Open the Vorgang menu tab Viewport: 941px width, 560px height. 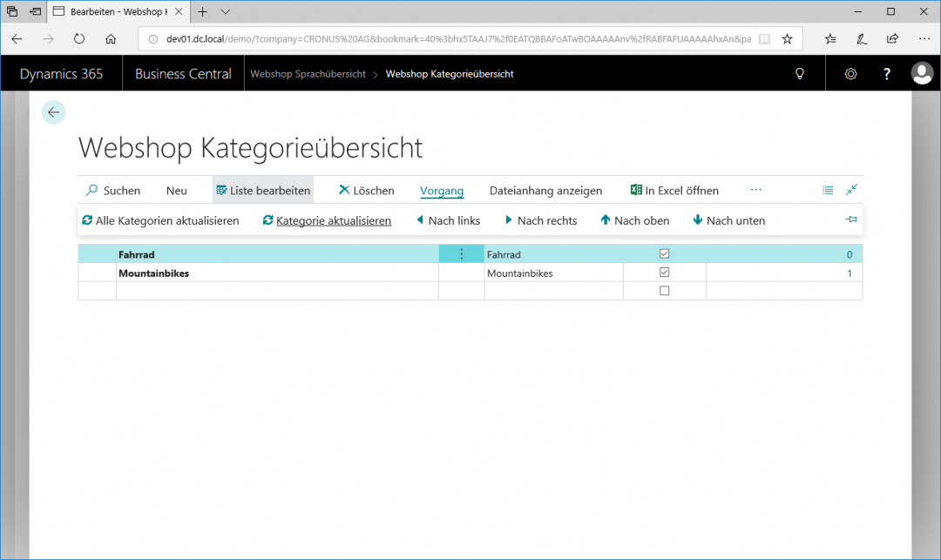point(442,191)
